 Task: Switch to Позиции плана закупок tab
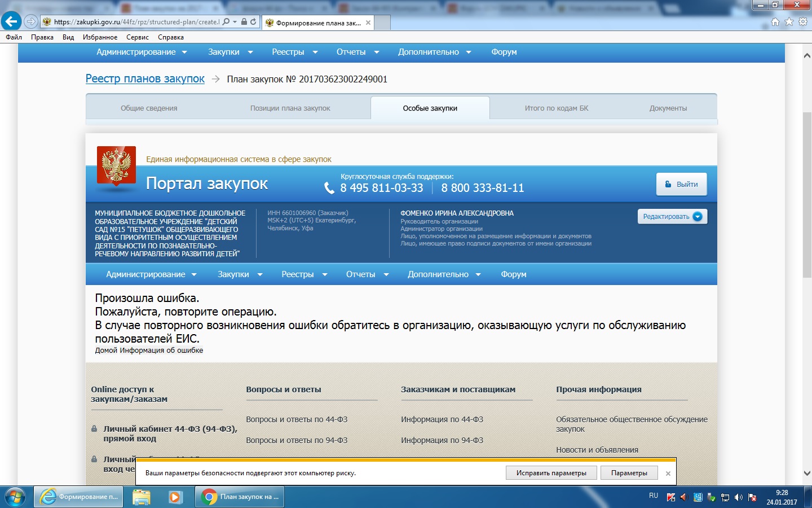click(290, 108)
